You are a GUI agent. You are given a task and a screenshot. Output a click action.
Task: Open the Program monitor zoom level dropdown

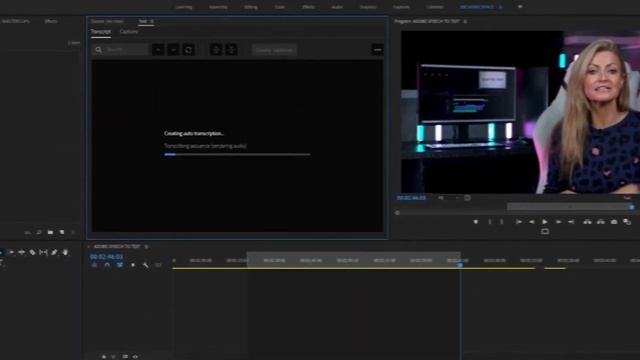(448, 198)
